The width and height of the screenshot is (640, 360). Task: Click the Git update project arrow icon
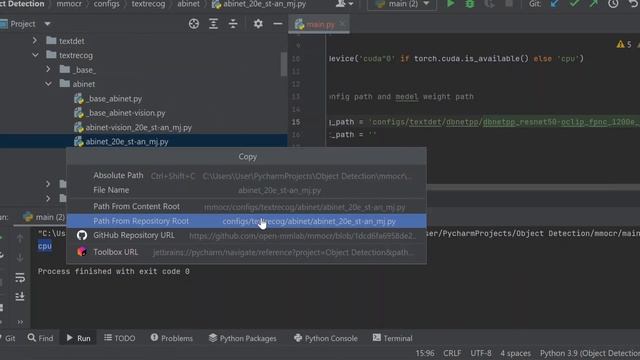click(x=555, y=4)
